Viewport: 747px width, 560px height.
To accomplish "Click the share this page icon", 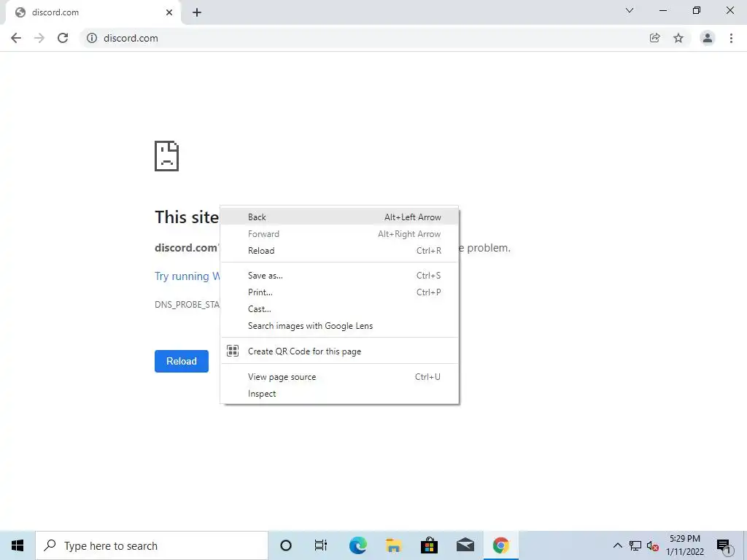I will click(655, 38).
